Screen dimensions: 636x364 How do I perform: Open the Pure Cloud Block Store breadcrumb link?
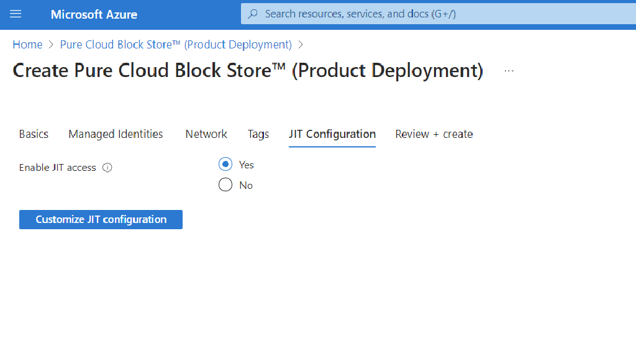175,44
